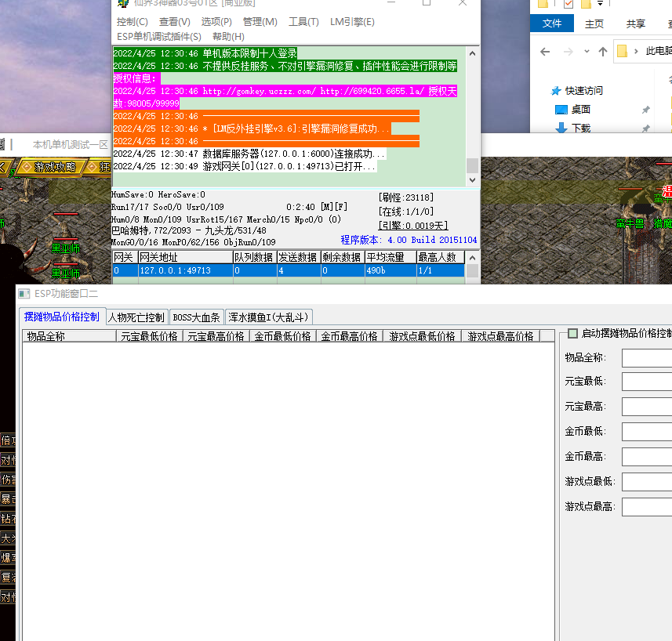The image size is (672, 641).
Task: Click the log panel scrollbar up arrow
Action: point(472,54)
